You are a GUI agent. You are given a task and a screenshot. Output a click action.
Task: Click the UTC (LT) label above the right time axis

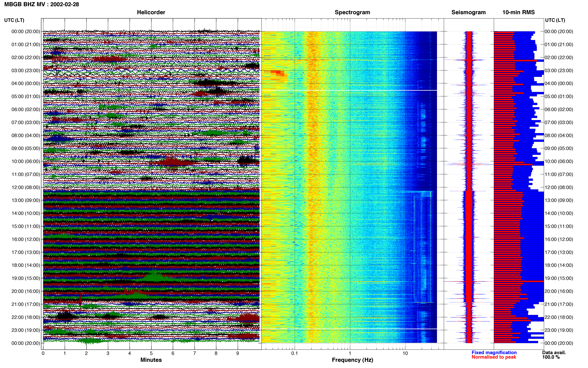(x=555, y=20)
